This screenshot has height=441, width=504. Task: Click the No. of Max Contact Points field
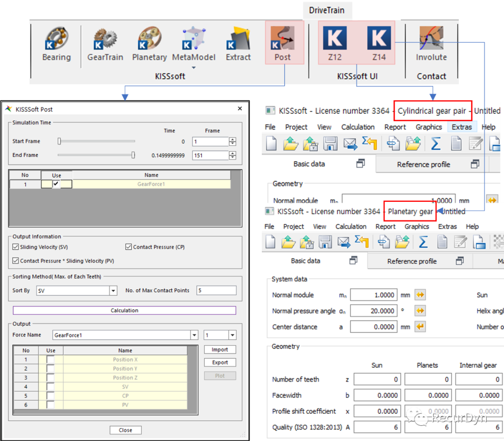[216, 290]
